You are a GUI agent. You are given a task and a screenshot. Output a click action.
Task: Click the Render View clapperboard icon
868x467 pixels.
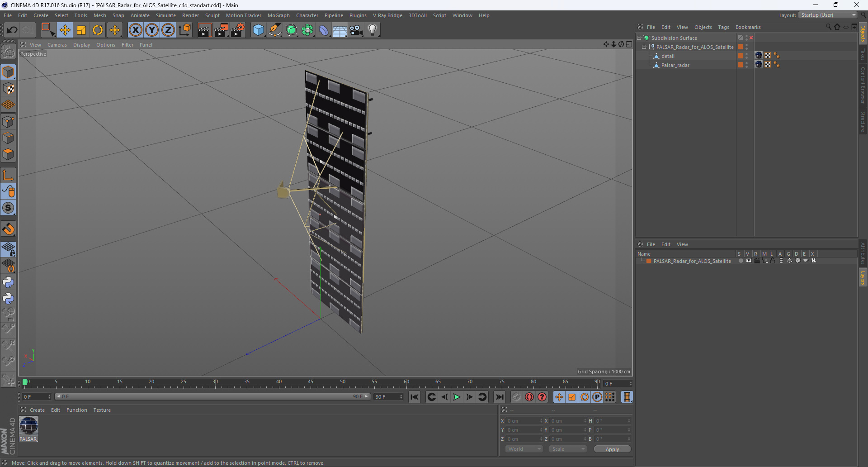(204, 30)
